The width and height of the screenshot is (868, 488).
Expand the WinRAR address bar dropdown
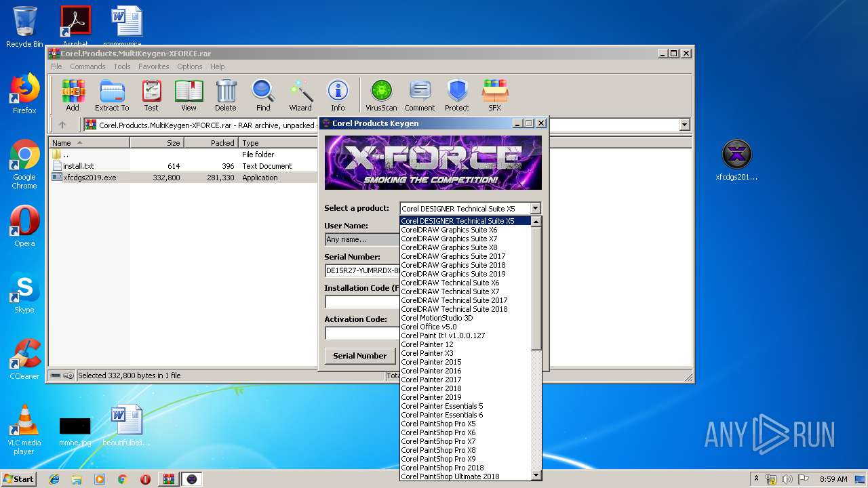pos(684,125)
